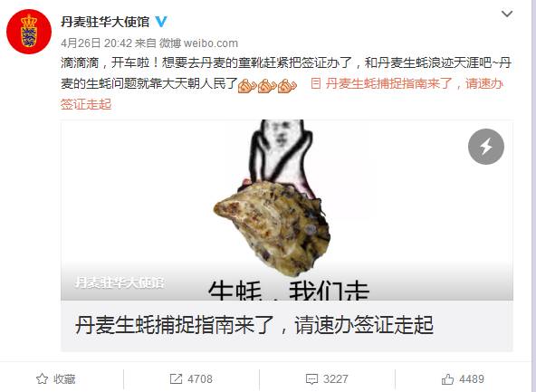Click the comment bubble icon
Screen dimensions: 536x392
311,378
